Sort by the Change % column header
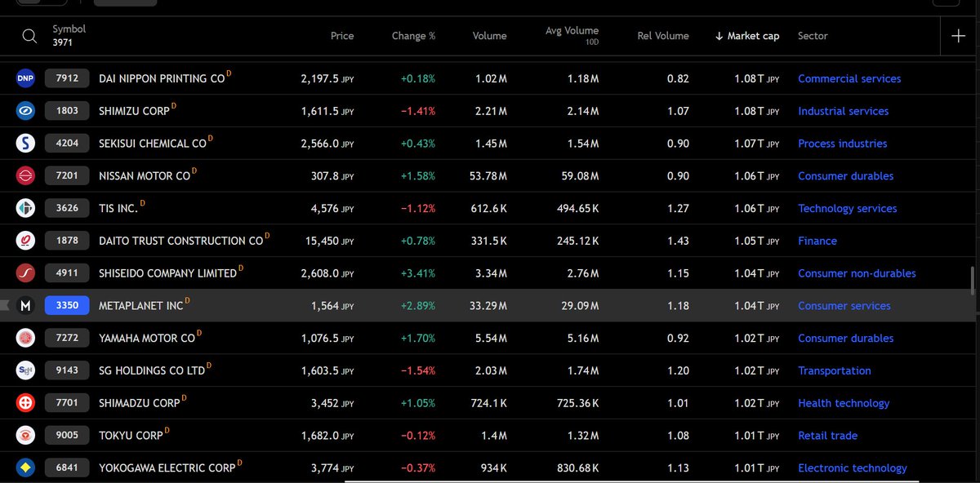Screen dimensions: 980x483 coord(414,36)
